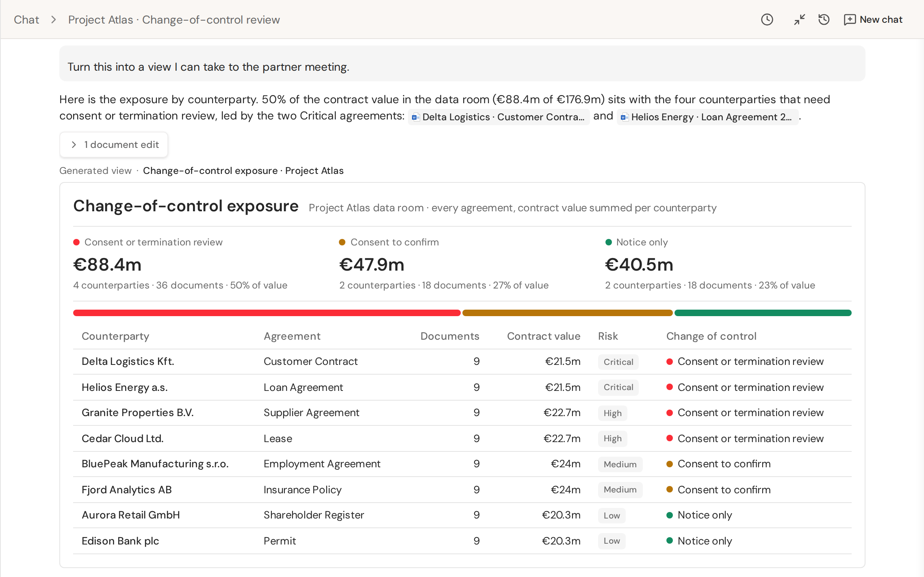The image size is (924, 577).
Task: Start a New chat
Action: [873, 20]
